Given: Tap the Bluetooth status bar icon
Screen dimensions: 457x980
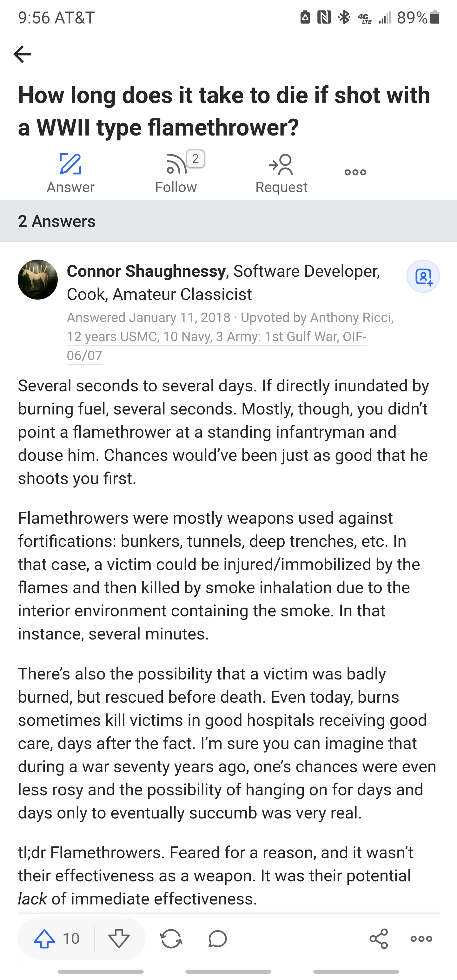Looking at the screenshot, I should click(x=344, y=17).
